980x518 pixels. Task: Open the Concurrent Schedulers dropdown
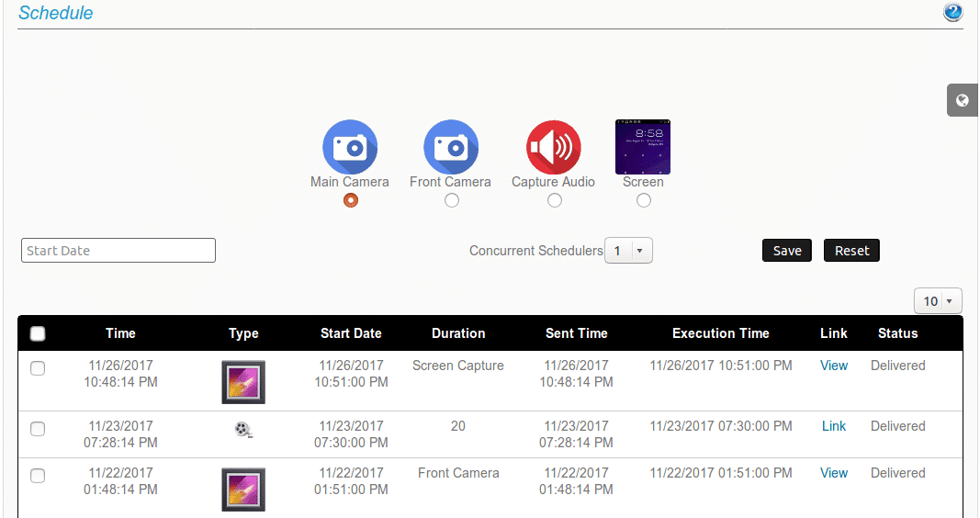(629, 251)
